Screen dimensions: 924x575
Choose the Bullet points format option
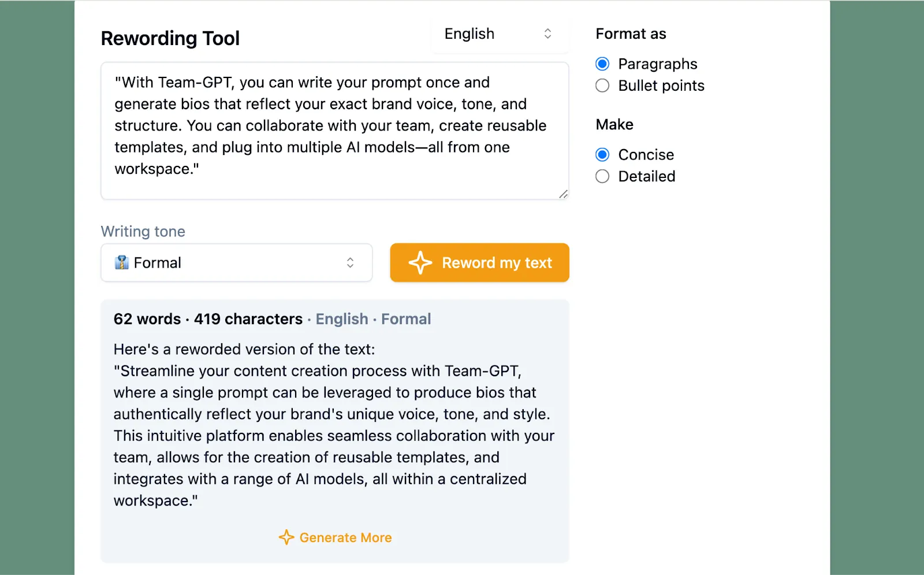602,86
